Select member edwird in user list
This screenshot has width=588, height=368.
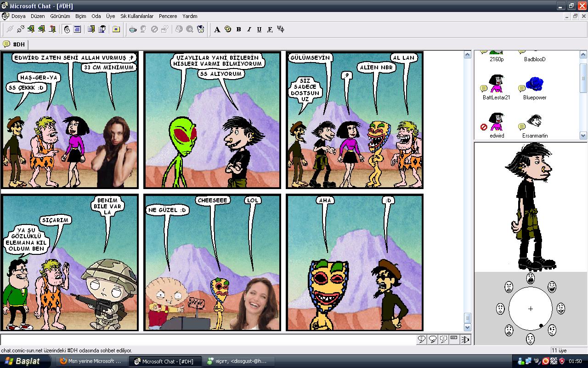497,125
